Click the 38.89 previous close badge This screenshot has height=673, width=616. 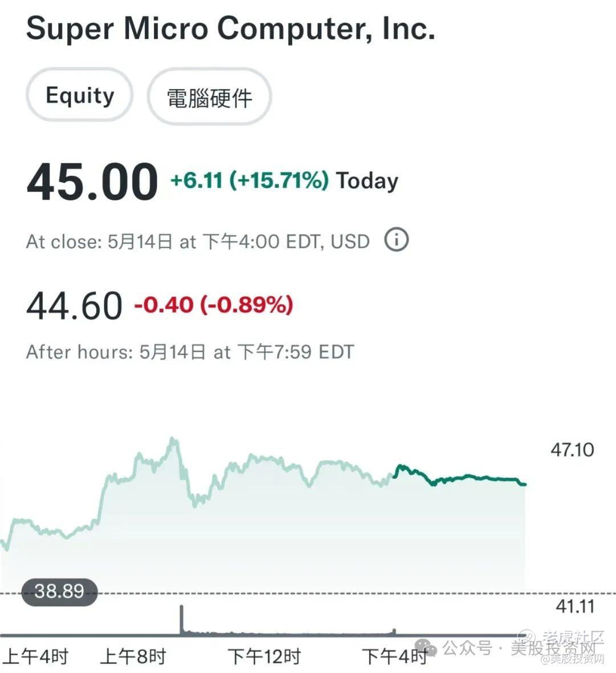pyautogui.click(x=59, y=591)
